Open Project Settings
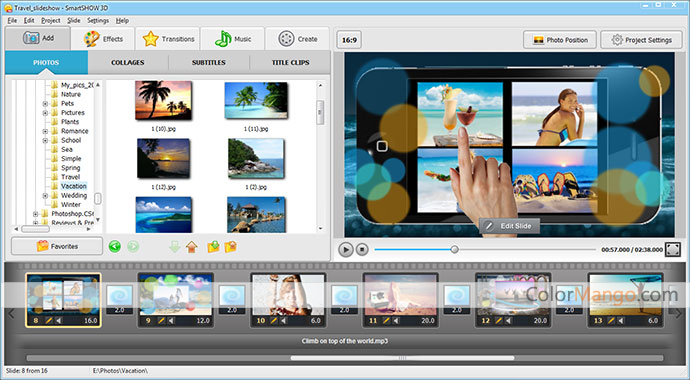Image resolution: width=690 pixels, height=380 pixels. tap(642, 40)
